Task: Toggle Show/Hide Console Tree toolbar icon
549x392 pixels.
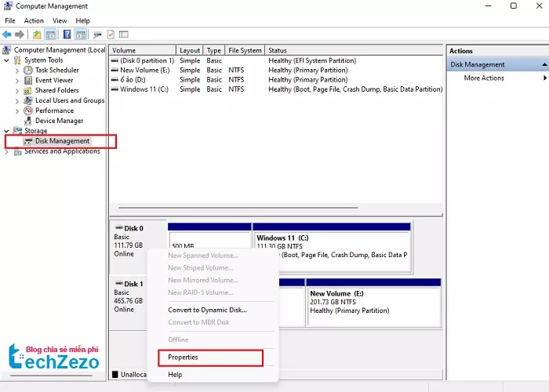Action: tap(50, 34)
